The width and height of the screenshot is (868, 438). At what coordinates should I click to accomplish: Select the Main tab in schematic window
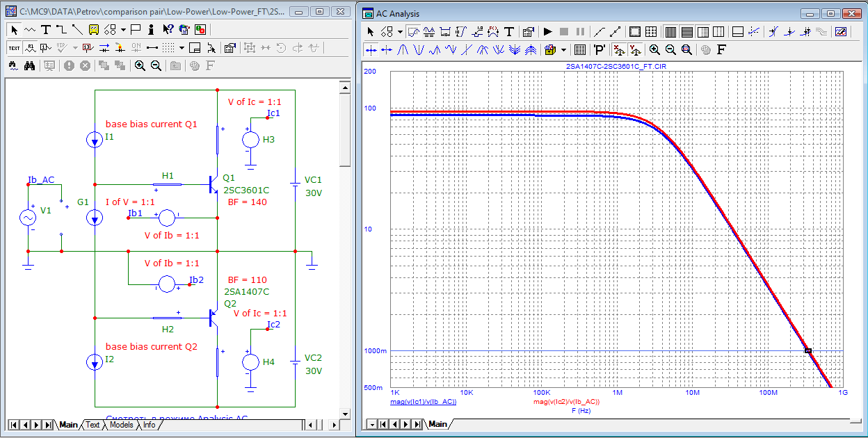pyautogui.click(x=68, y=425)
